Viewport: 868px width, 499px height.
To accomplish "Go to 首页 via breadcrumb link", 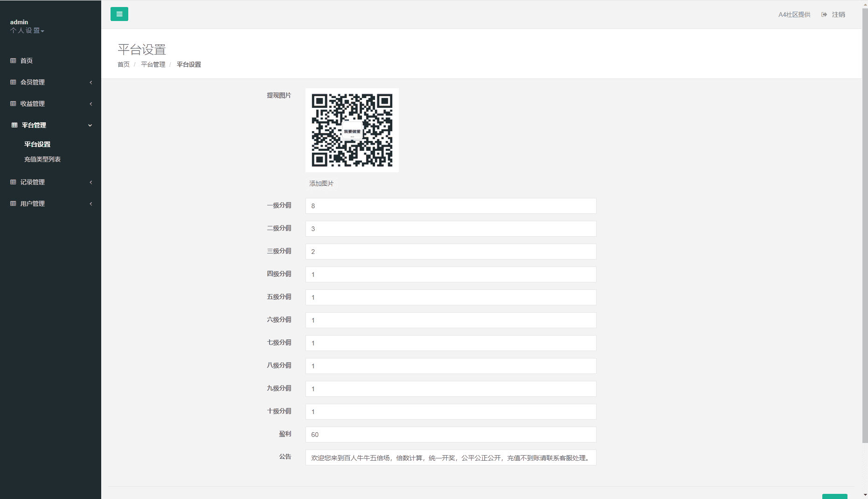I will tap(124, 64).
